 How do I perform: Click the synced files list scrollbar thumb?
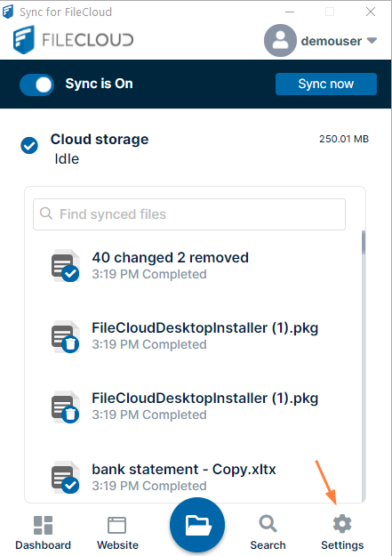[364, 243]
